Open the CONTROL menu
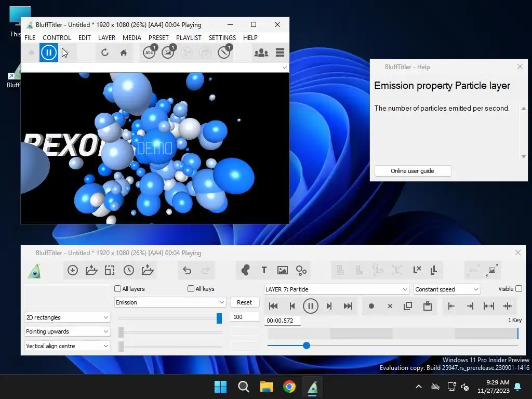The height and width of the screenshot is (399, 532). (57, 37)
